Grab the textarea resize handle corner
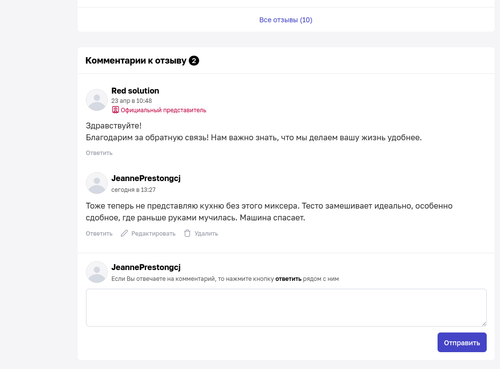Image resolution: width=500 pixels, height=369 pixels. coord(484,324)
